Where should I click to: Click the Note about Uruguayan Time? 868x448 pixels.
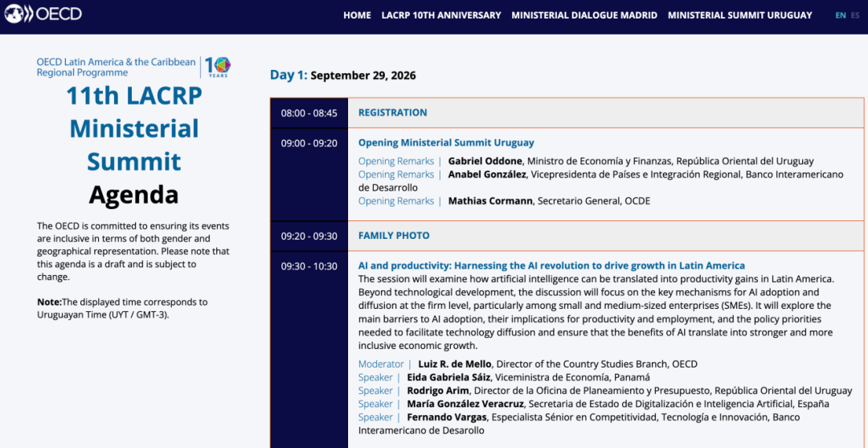[122, 309]
